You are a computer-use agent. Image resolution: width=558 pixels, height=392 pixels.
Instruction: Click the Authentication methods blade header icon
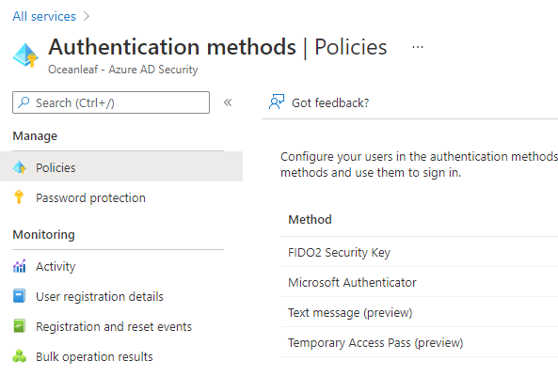point(25,55)
